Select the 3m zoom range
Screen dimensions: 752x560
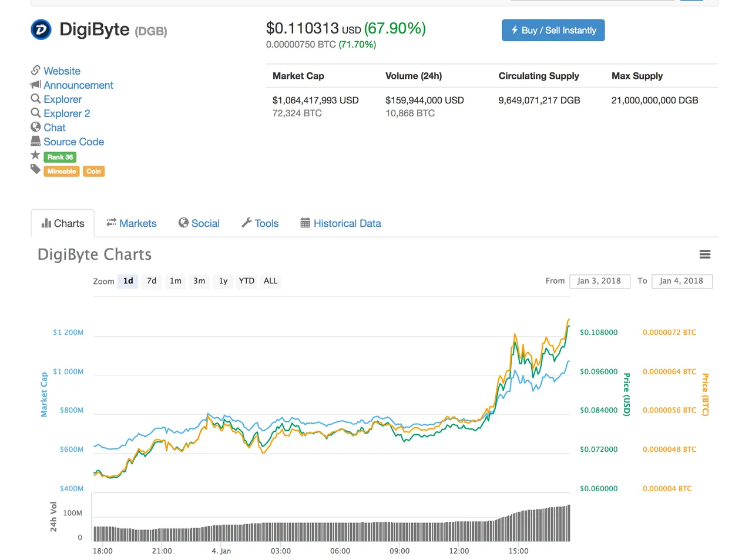pos(199,281)
